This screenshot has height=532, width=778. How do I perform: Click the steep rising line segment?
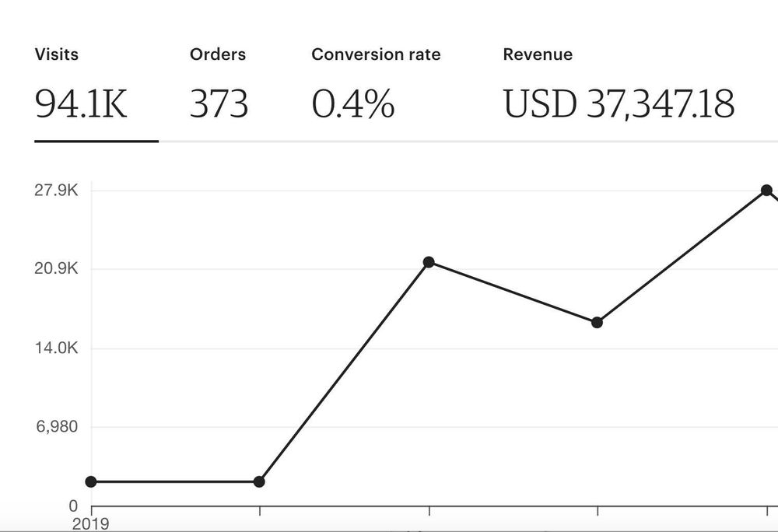tap(344, 372)
